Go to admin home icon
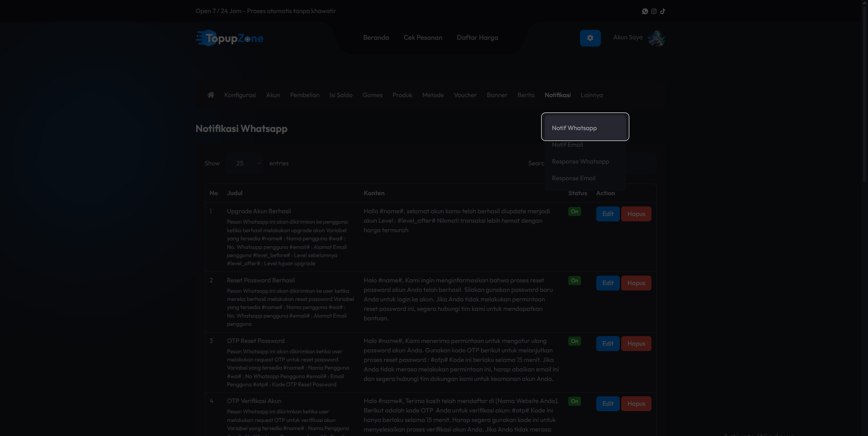The width and height of the screenshot is (868, 436). click(x=211, y=95)
